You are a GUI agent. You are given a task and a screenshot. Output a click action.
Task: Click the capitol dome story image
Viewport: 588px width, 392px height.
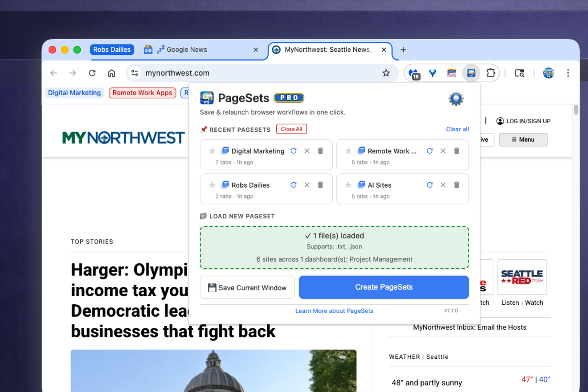[x=213, y=371]
